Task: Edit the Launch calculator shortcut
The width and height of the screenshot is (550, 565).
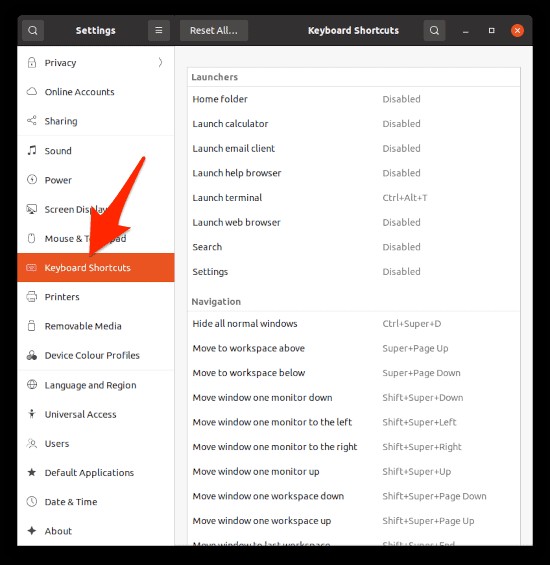Action: click(354, 124)
